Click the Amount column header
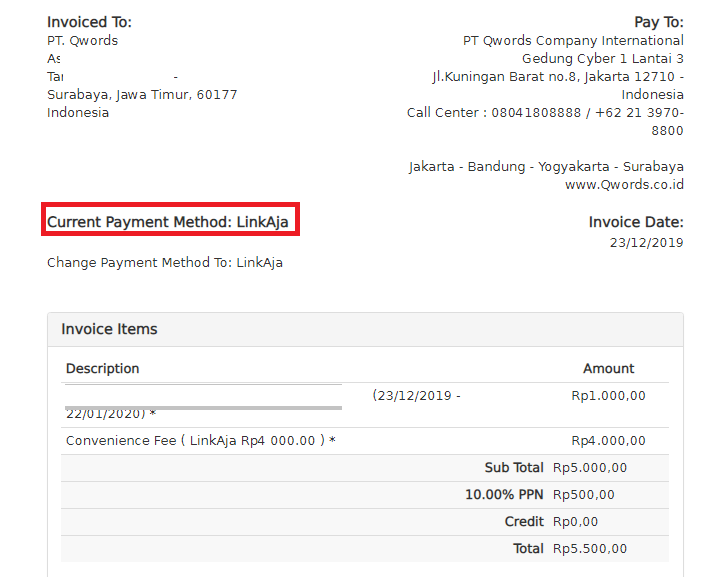The height and width of the screenshot is (577, 721). pos(608,368)
